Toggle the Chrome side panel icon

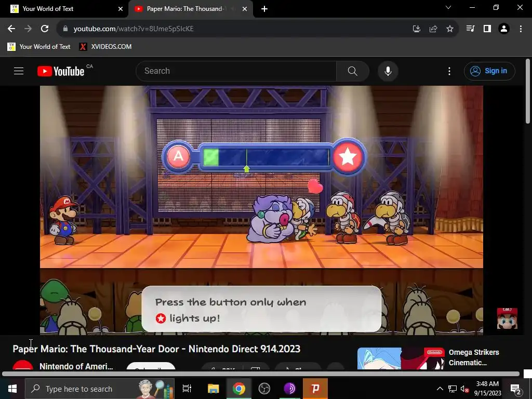[487, 29]
